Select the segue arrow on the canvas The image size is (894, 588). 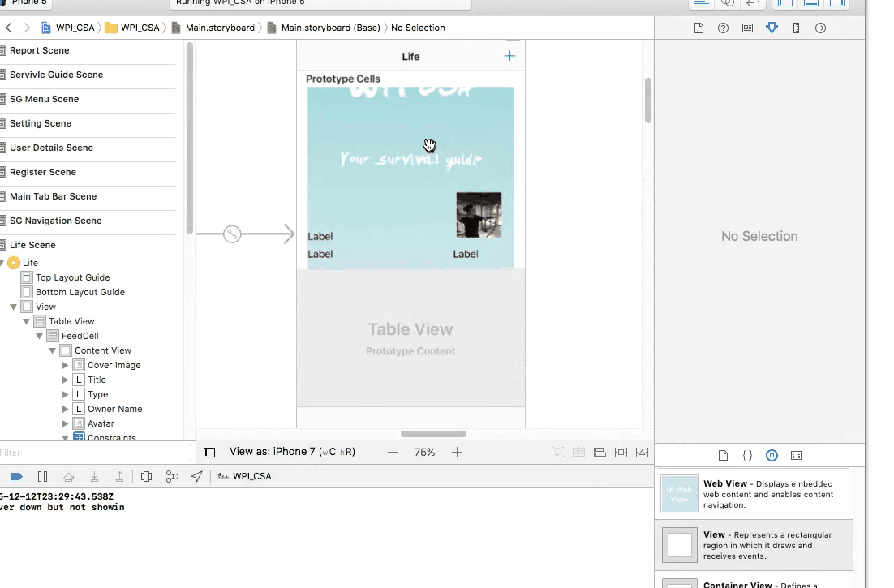(245, 234)
